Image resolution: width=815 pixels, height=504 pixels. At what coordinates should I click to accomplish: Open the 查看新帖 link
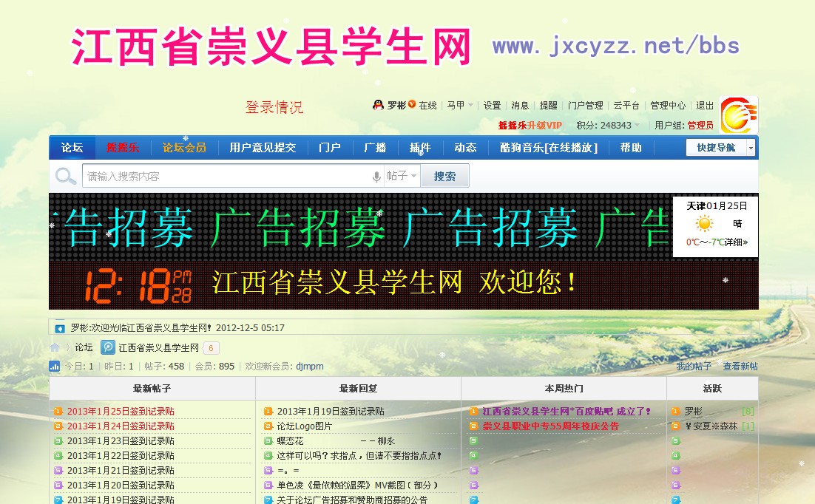(740, 367)
